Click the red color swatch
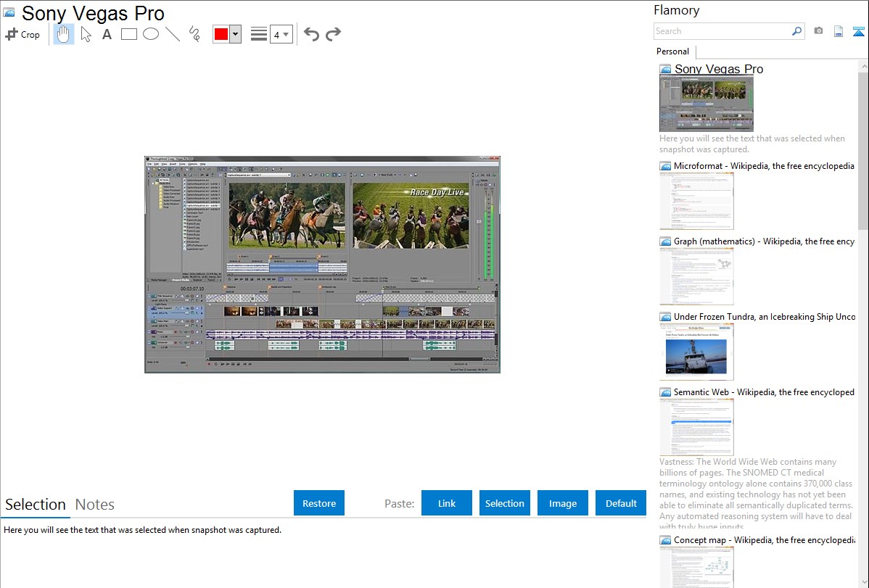 pyautogui.click(x=221, y=34)
